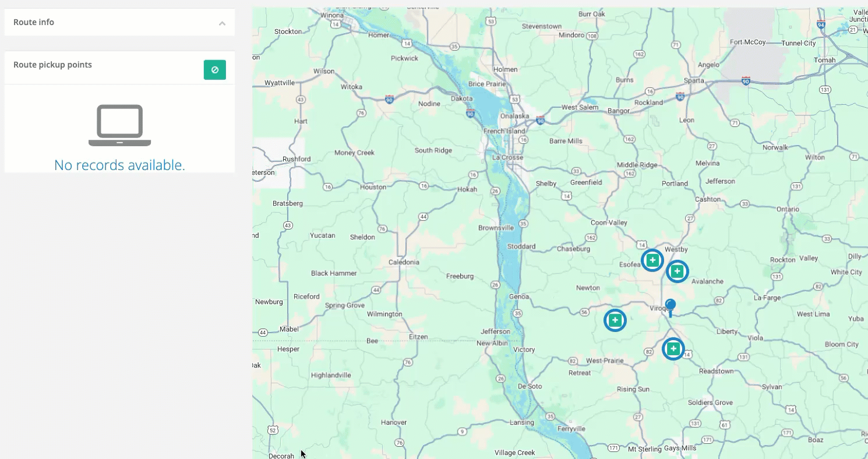Collapse the Route info panel chevron
This screenshot has height=459, width=868.
pos(222,23)
